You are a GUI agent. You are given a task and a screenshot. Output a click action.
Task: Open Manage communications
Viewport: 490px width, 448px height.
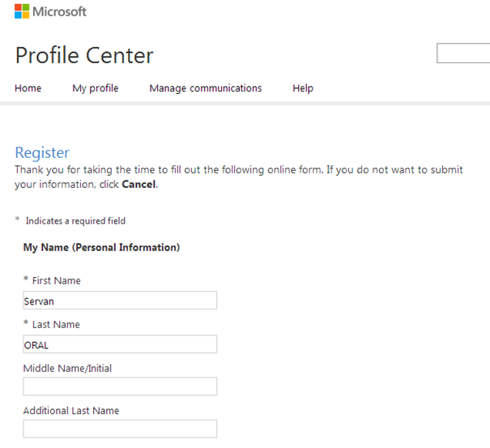tap(205, 88)
